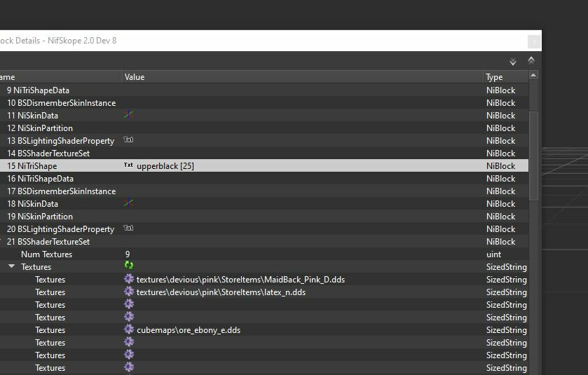Click the Textures label beside latex_n.dds

coord(50,292)
